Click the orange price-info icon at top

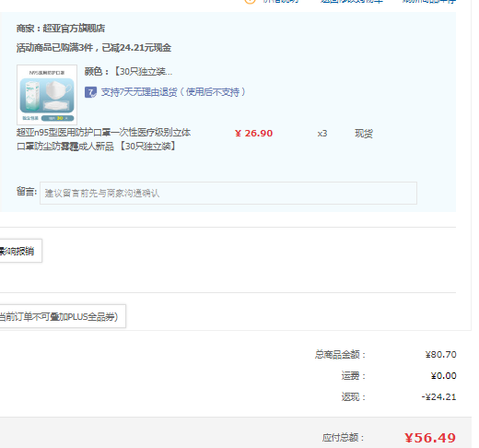pos(250,1)
